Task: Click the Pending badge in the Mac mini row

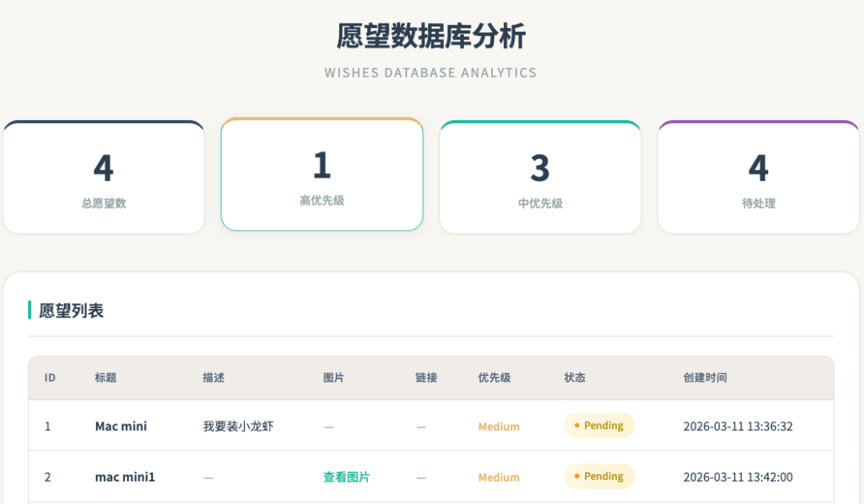Action: click(599, 426)
